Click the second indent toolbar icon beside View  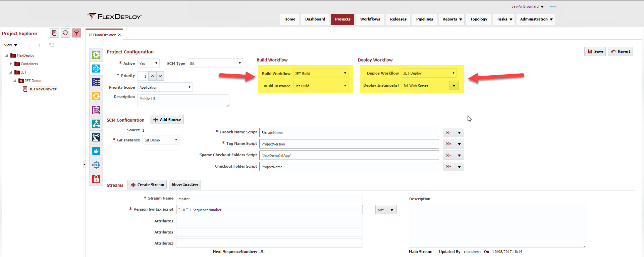(41, 45)
